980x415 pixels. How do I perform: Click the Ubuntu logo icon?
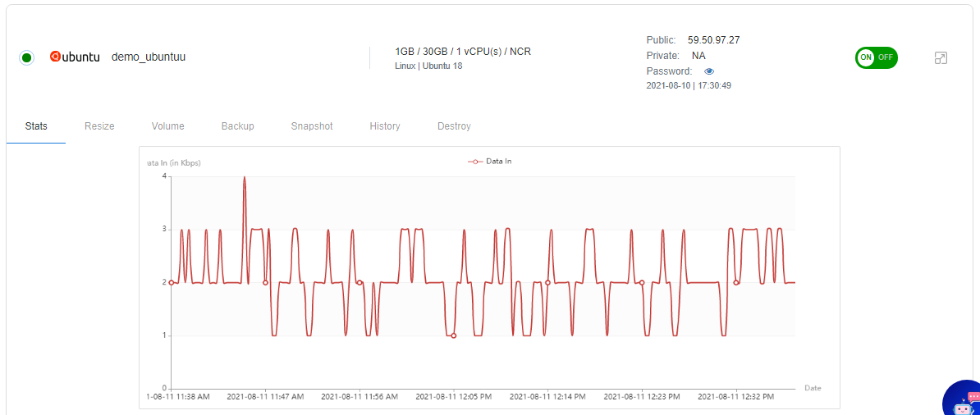click(56, 57)
